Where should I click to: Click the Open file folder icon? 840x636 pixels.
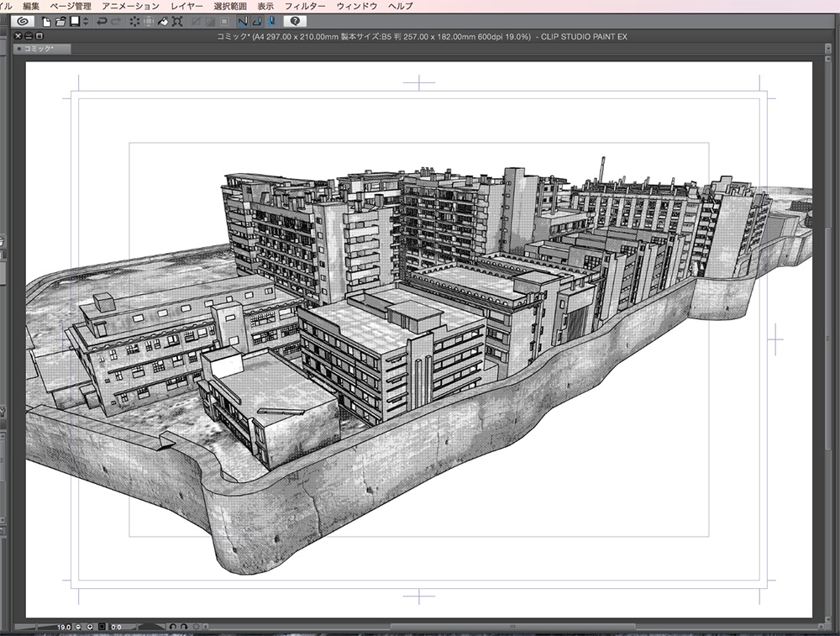pos(60,24)
